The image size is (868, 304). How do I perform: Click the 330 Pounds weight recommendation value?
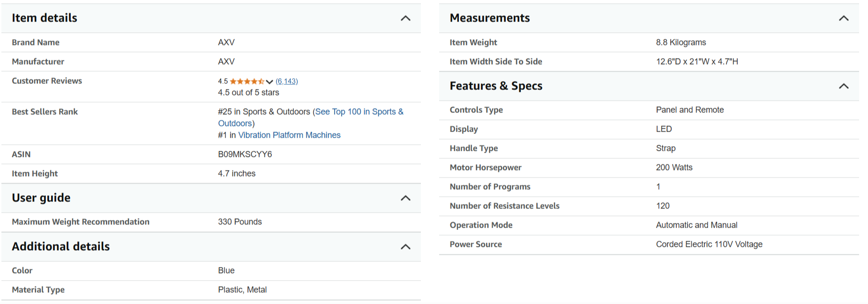click(x=239, y=222)
